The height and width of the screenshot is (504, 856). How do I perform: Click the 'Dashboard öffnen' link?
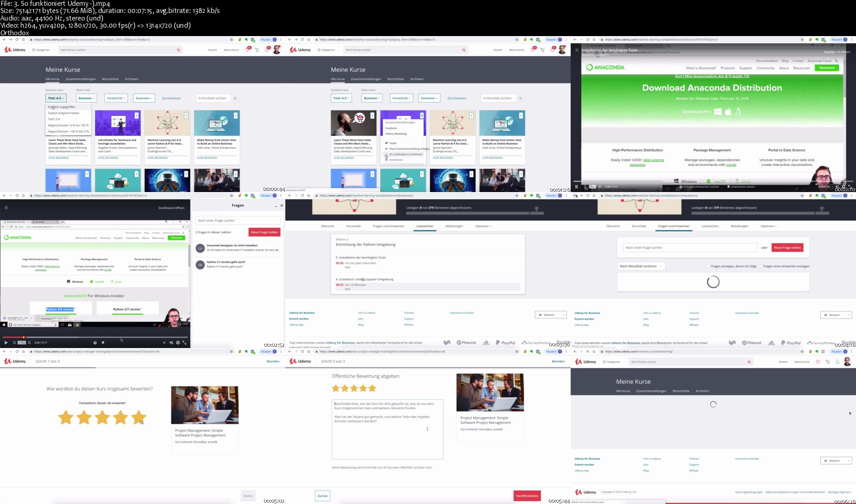point(171,208)
